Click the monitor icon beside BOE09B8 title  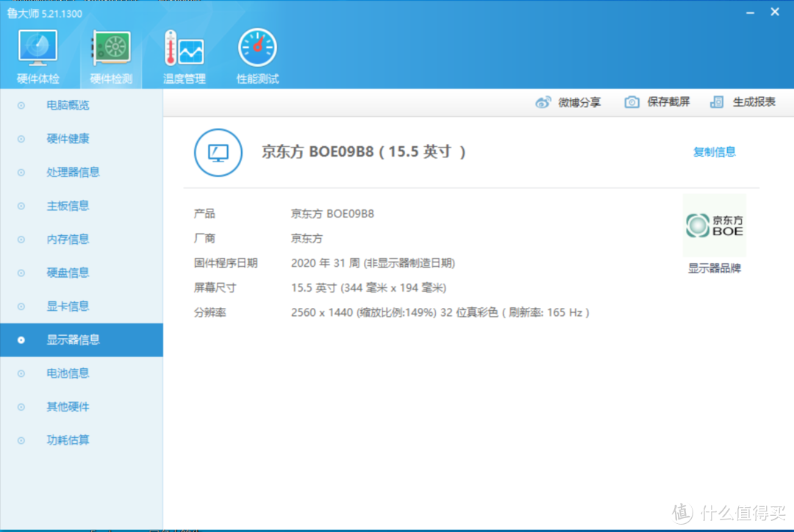tap(218, 152)
